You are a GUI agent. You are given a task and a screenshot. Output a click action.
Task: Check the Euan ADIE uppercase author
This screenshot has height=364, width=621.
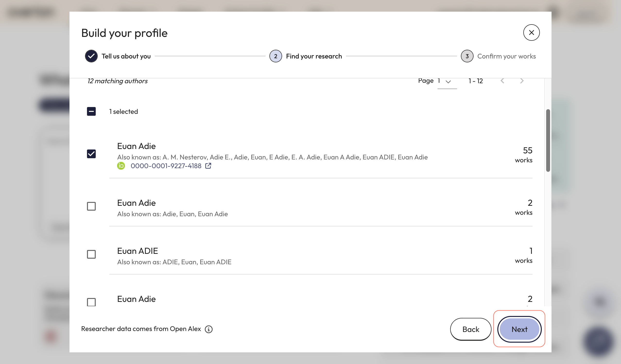pos(91,254)
